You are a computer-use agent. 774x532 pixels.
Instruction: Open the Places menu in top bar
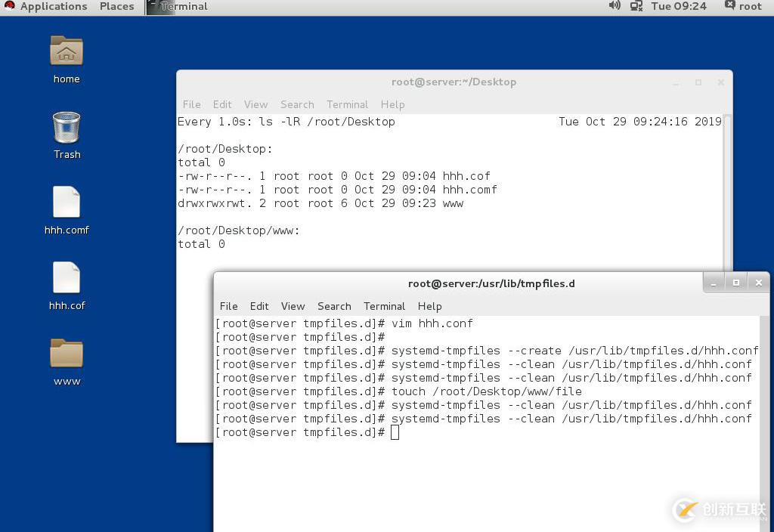116,6
